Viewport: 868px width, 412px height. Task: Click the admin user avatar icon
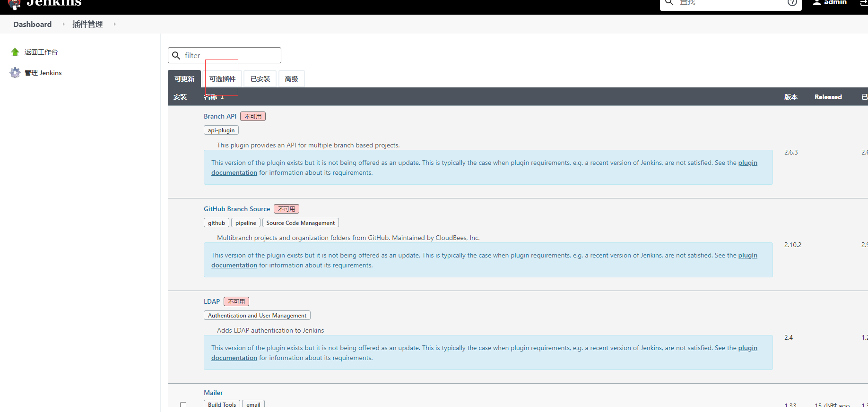(x=816, y=2)
